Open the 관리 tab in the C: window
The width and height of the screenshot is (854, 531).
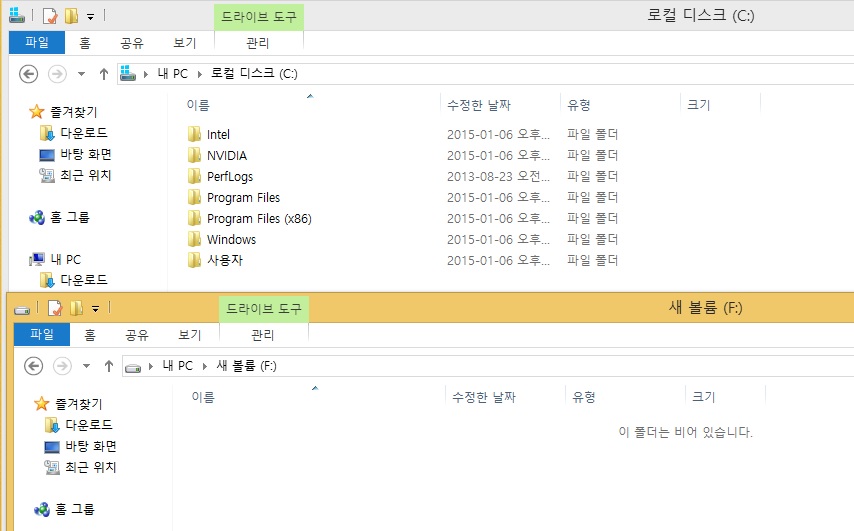[x=258, y=43]
